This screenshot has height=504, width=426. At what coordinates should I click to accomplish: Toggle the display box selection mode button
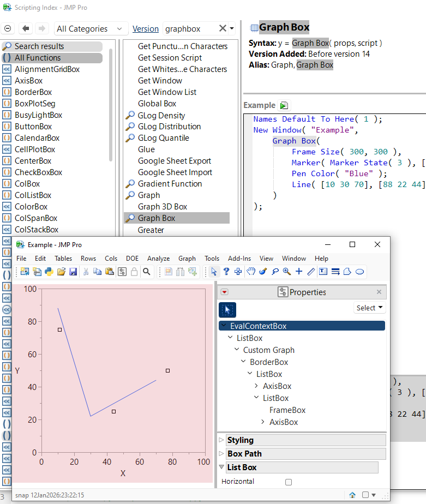pyautogui.click(x=227, y=310)
